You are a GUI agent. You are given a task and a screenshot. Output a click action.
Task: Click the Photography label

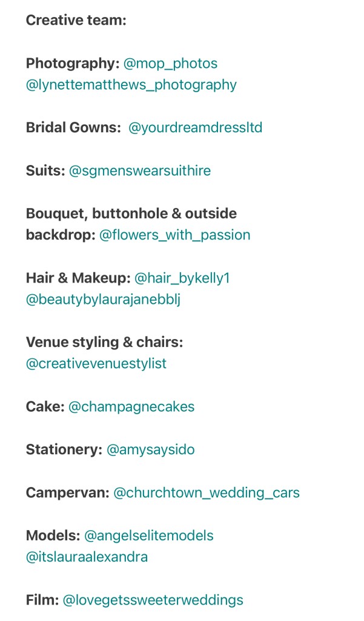(x=73, y=64)
